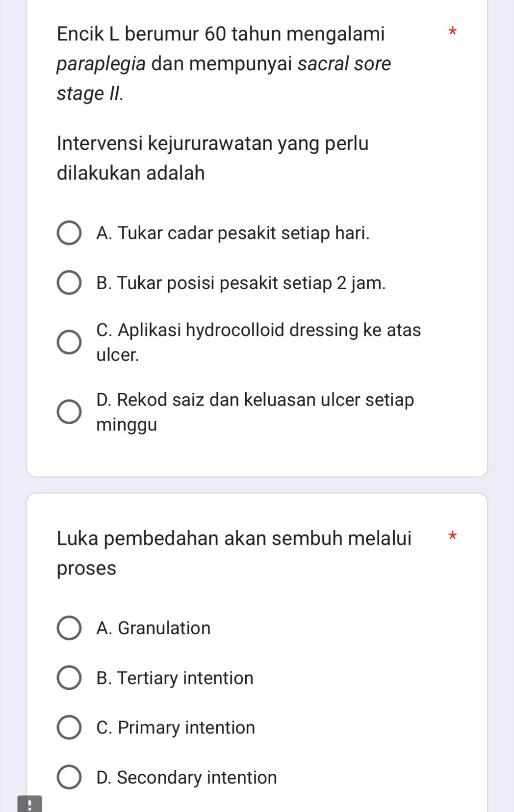The image size is (514, 812).
Task: Select the Primary intention radio button
Action: [69, 727]
